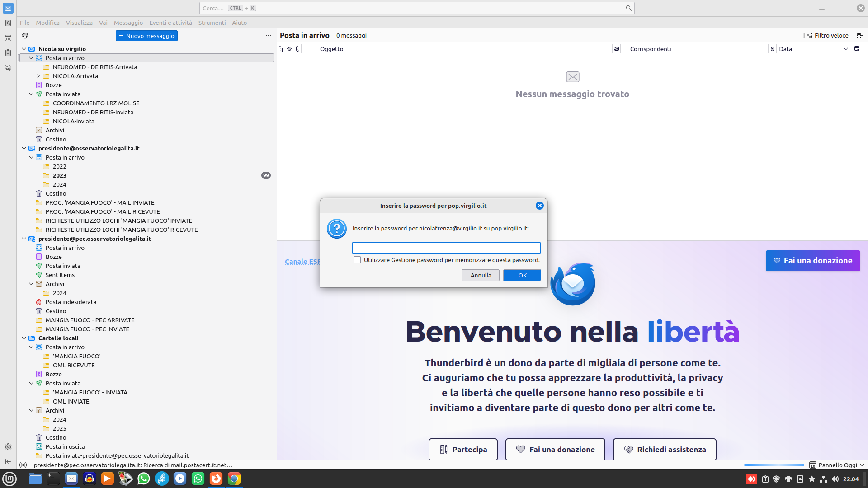The height and width of the screenshot is (488, 868).
Task: Open the Tasks sidebar icon
Action: tap(8, 53)
